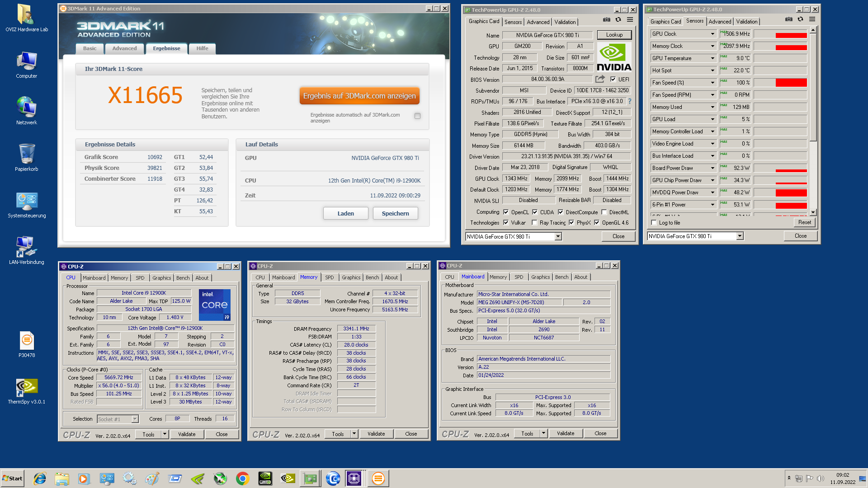The image size is (868, 488).
Task: Enable Log to file checkbox in Sensors
Action: [x=654, y=222]
